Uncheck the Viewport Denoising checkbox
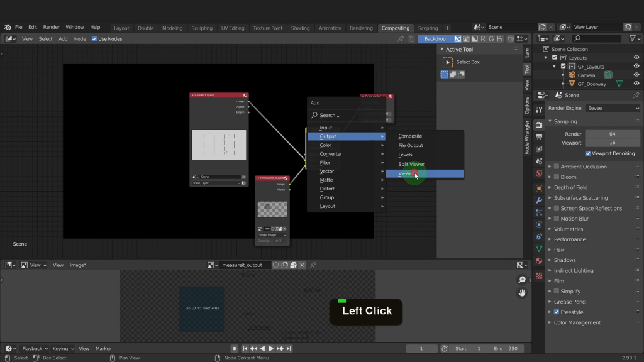This screenshot has width=644, height=362. [588, 153]
